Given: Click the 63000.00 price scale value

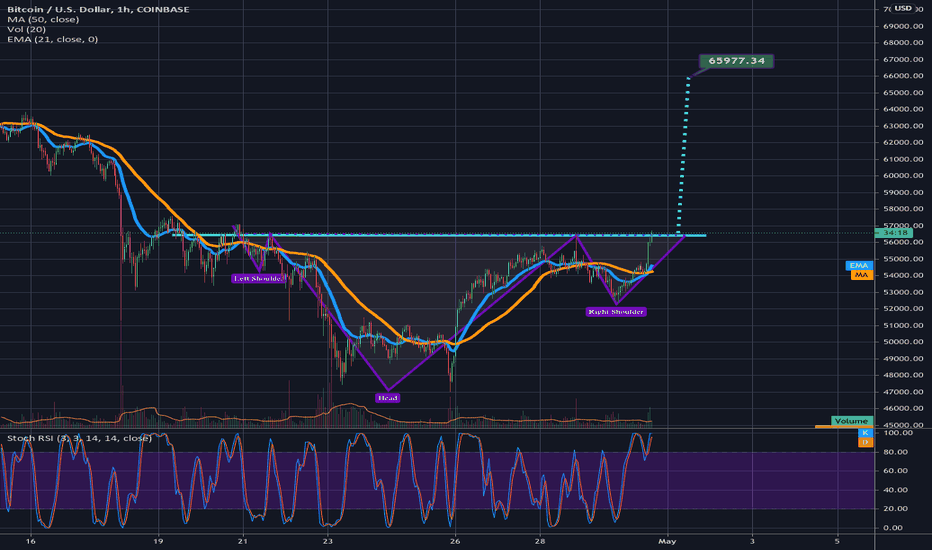Looking at the screenshot, I should [903, 126].
